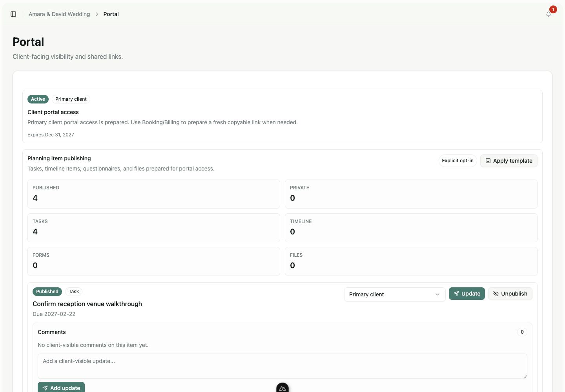Click the floating logo badge at bottom
Screen dimensions: 565x392
(282, 388)
